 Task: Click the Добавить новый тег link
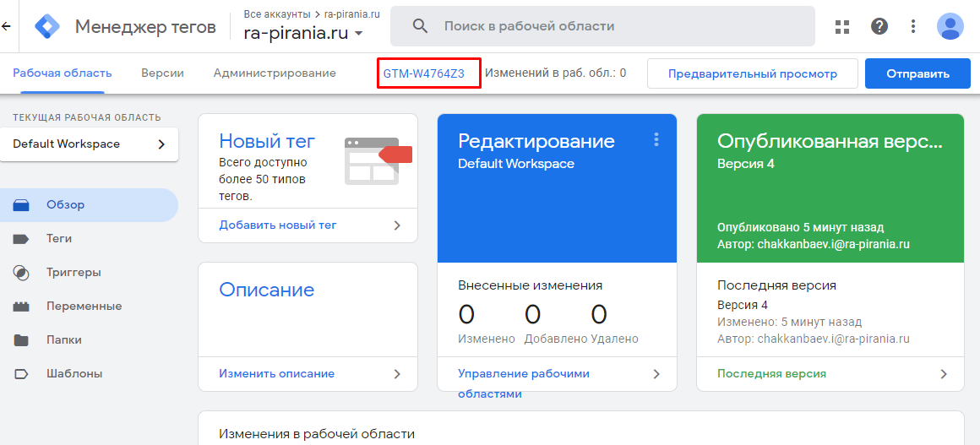pyautogui.click(x=278, y=225)
